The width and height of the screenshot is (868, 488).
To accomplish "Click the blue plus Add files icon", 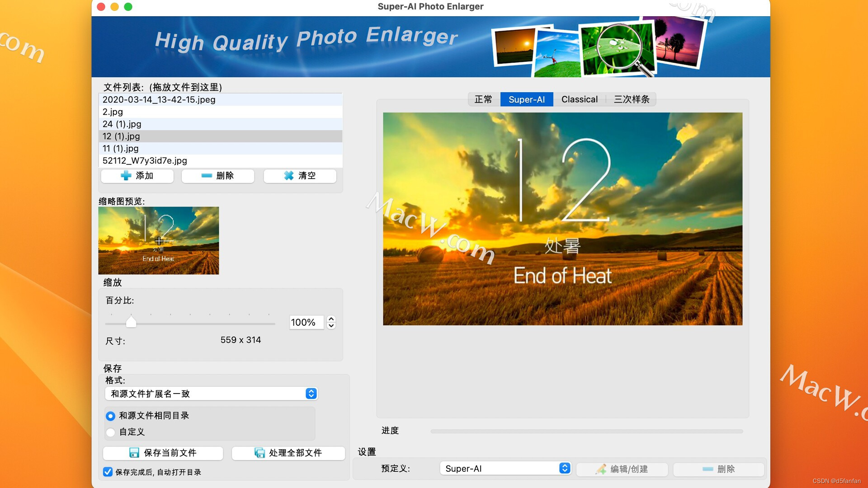I will (126, 176).
